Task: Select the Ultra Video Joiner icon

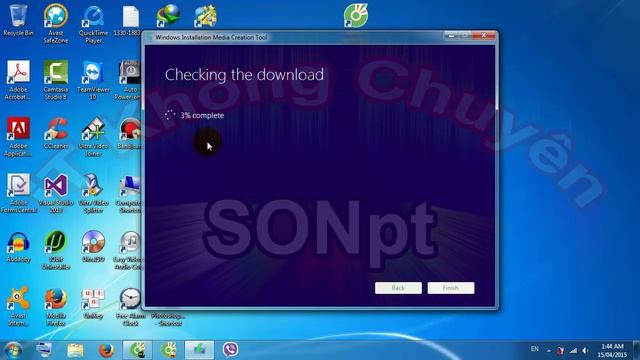Action: click(x=93, y=137)
